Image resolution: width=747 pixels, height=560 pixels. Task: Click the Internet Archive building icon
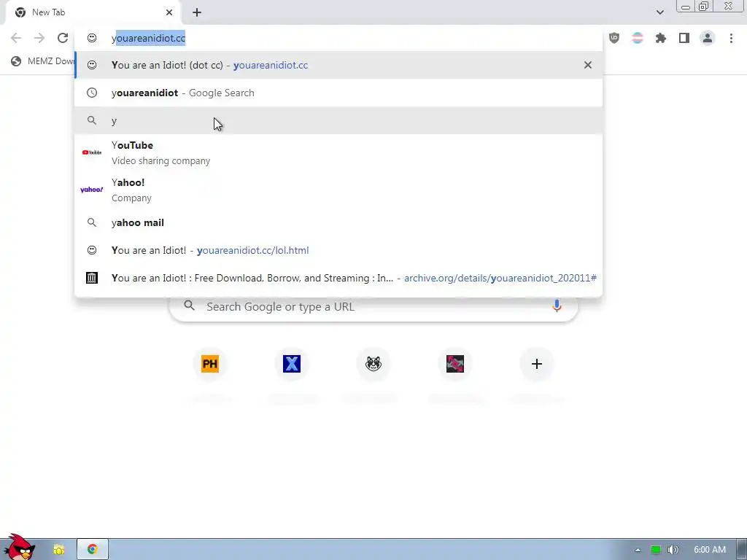(92, 278)
